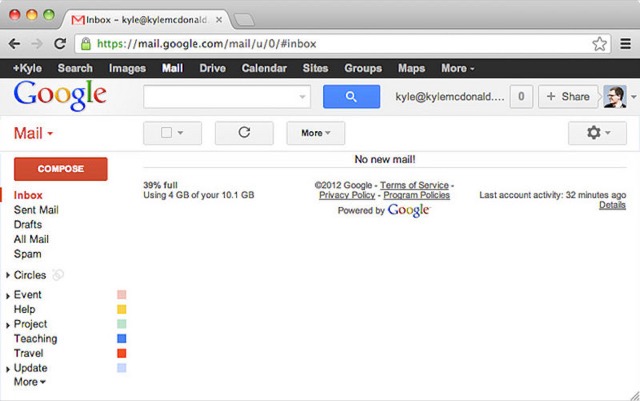Open Drive in the Google bar

click(x=212, y=68)
